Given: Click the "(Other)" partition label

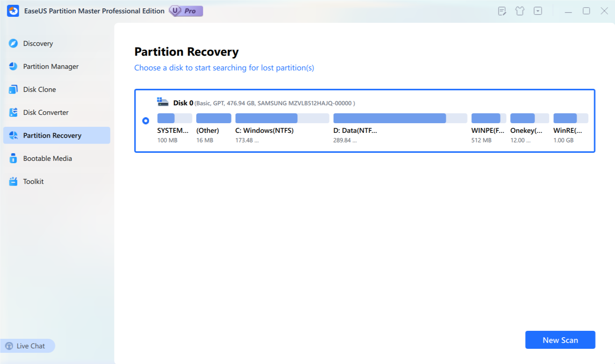Looking at the screenshot, I should 208,130.
